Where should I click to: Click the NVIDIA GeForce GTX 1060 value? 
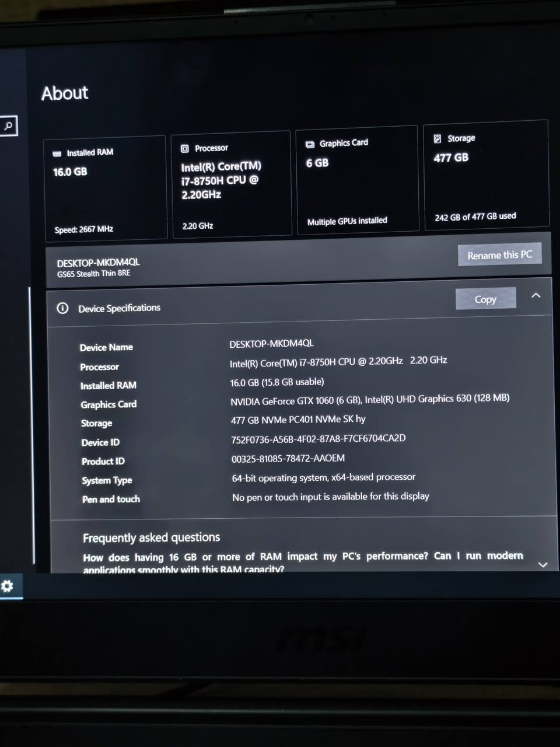pos(370,400)
